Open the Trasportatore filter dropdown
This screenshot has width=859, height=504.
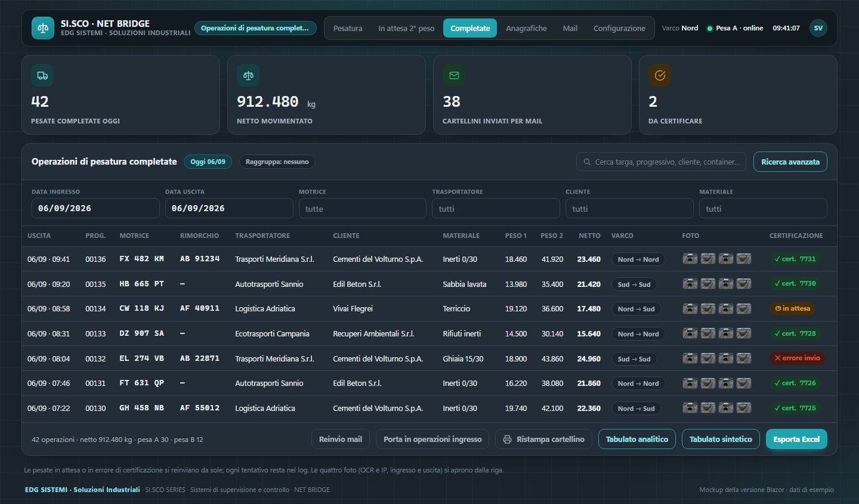(496, 208)
